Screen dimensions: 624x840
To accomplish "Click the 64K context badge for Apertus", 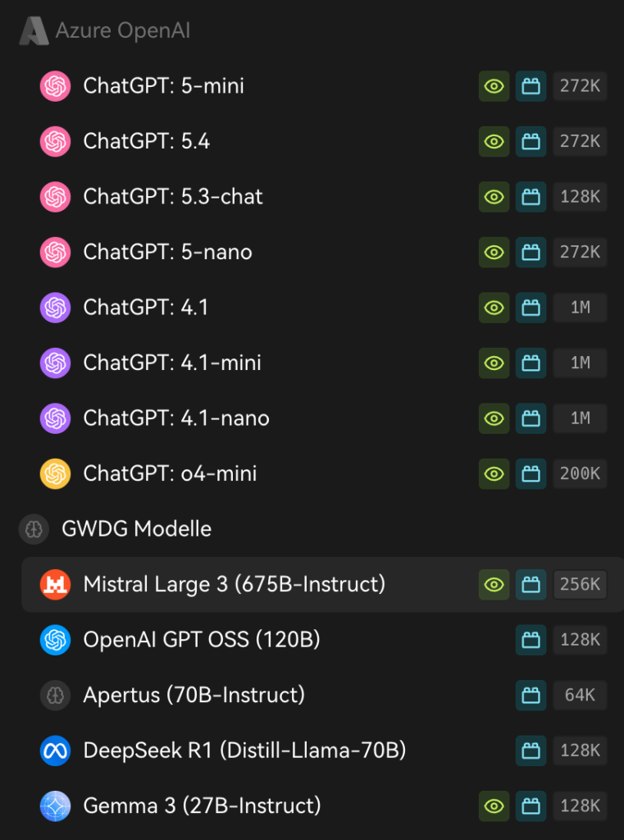I will [x=580, y=695].
